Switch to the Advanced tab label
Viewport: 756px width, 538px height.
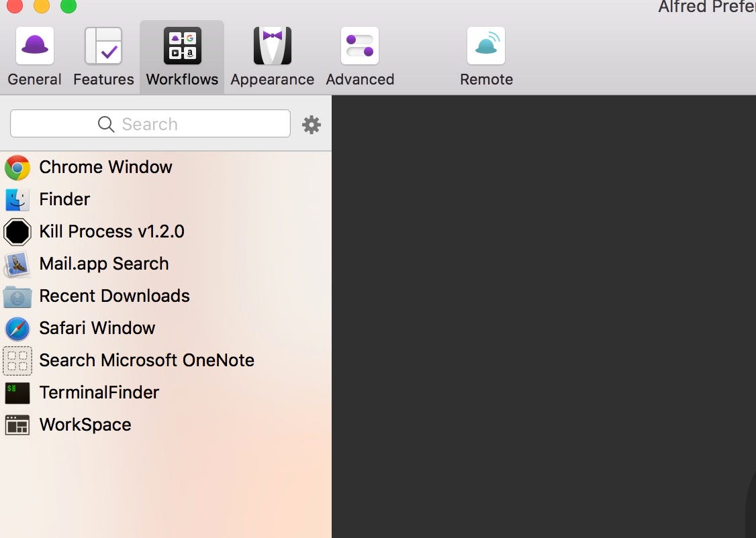(360, 79)
